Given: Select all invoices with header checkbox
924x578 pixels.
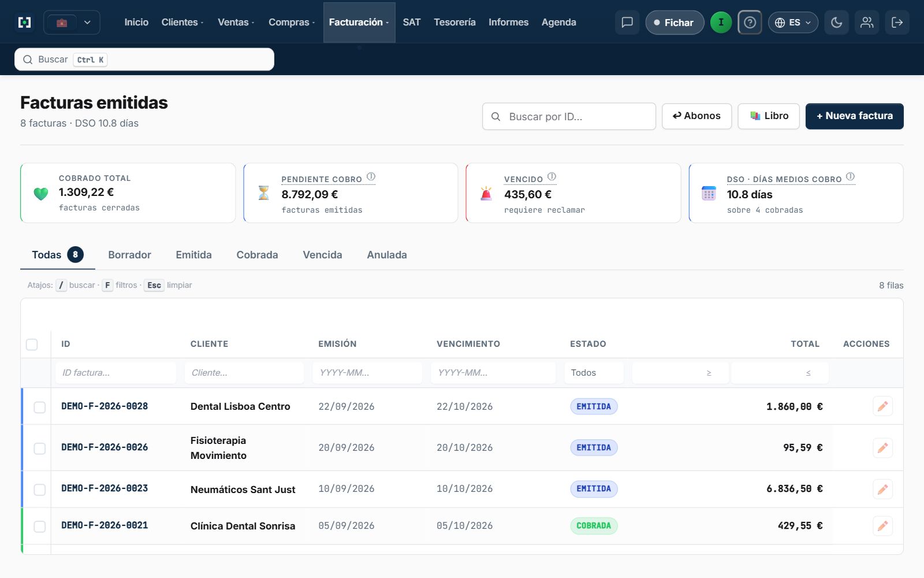Looking at the screenshot, I should tap(32, 344).
